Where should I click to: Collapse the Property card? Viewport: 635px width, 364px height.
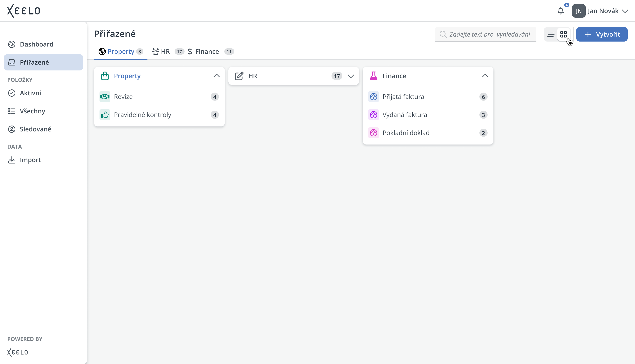click(216, 76)
